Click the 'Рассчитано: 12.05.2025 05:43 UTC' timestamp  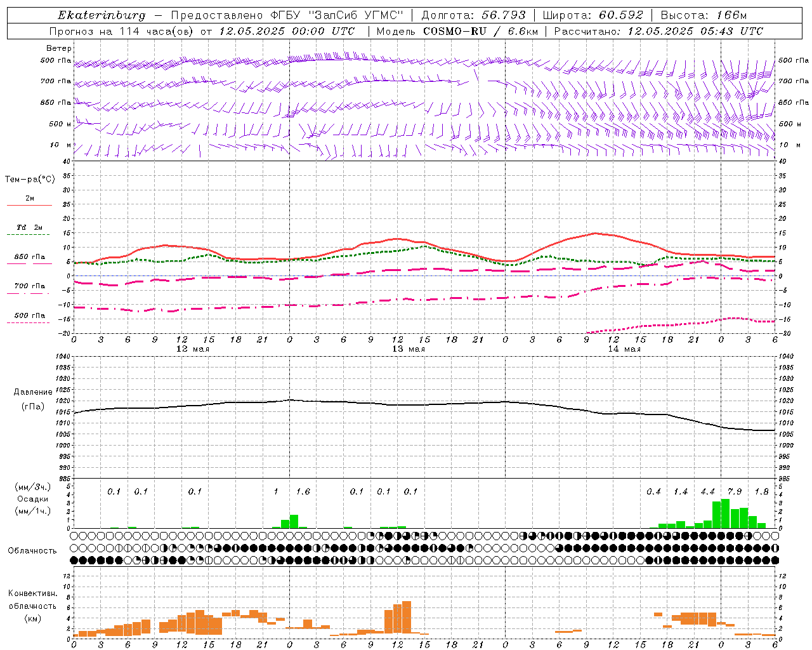pos(658,31)
